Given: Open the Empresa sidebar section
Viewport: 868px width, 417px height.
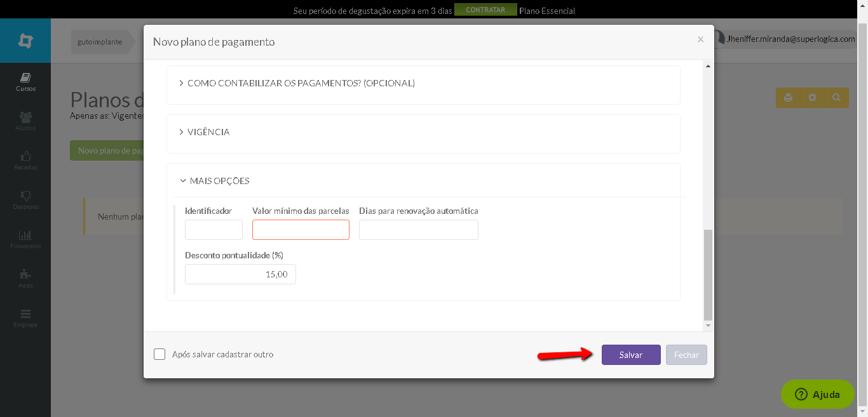Looking at the screenshot, I should (25, 318).
